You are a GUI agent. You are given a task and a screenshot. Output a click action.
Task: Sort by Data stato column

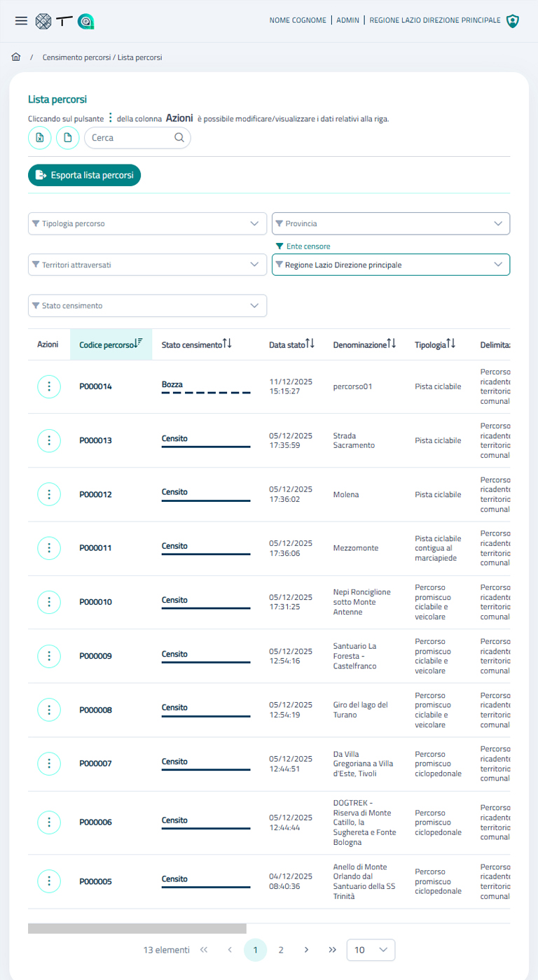coord(291,344)
